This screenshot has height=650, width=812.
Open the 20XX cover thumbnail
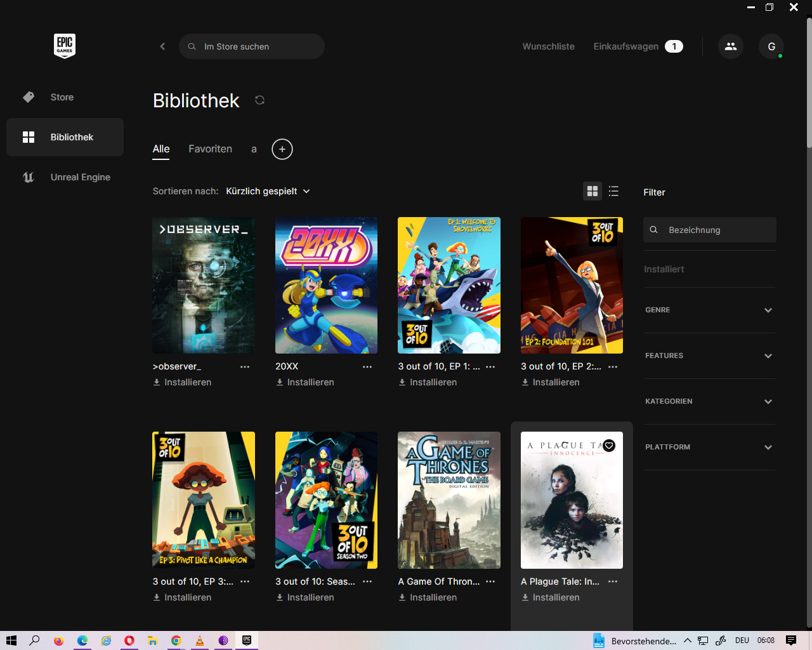[x=326, y=286]
